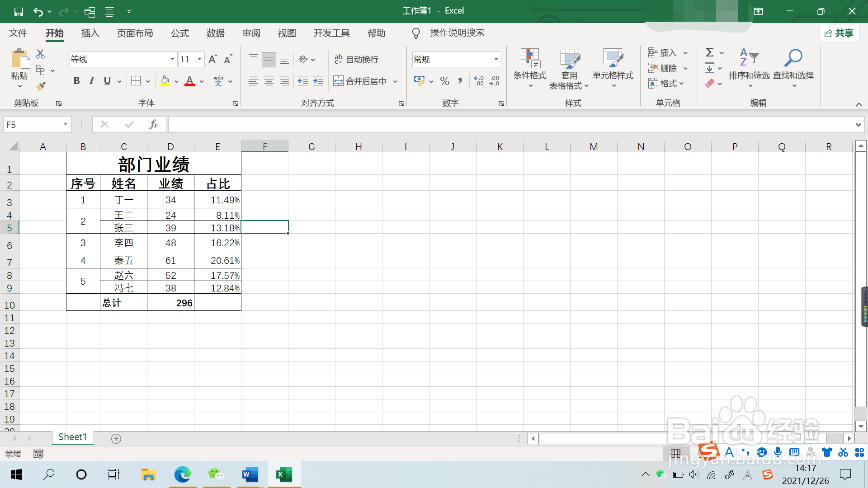Click the Increase Decimal icon
Viewport: 868px width, 488px height.
coord(479,81)
